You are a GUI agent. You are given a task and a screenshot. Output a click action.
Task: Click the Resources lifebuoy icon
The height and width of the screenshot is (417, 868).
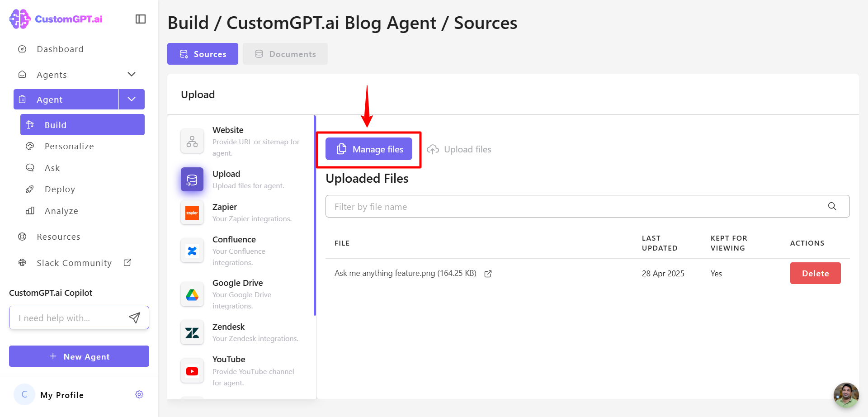[22, 237]
